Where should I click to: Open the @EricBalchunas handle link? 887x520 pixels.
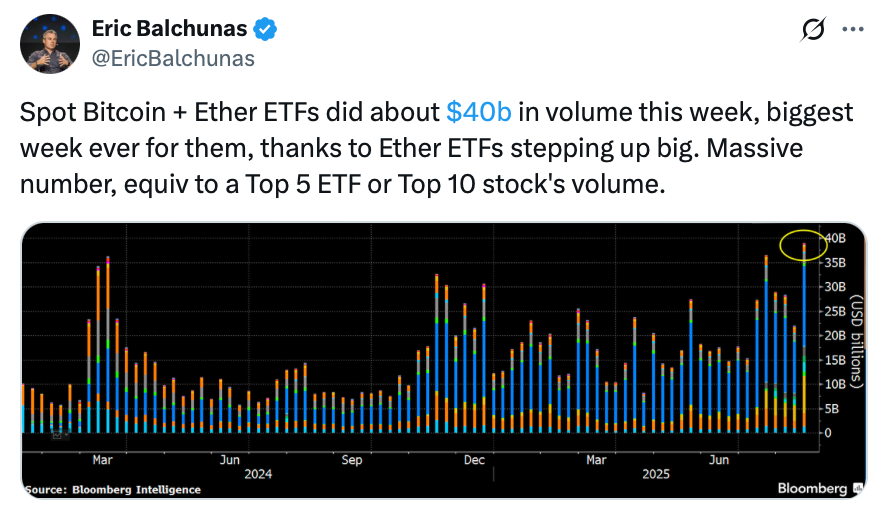coord(173,58)
